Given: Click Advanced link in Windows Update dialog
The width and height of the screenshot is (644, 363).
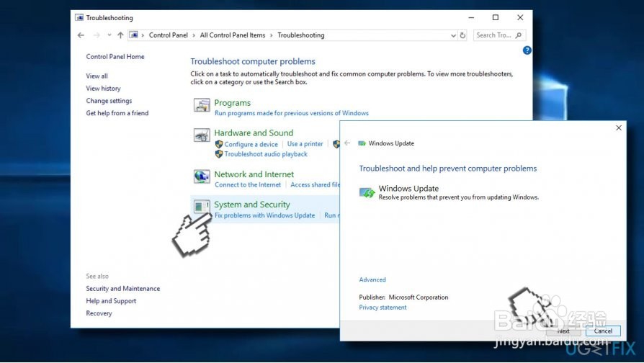Looking at the screenshot, I should point(372,279).
